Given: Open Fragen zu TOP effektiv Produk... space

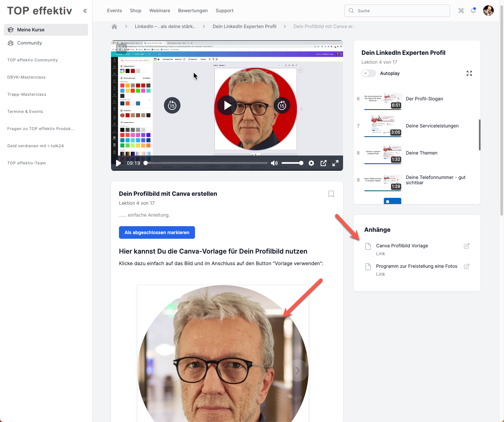Looking at the screenshot, I should click(41, 129).
